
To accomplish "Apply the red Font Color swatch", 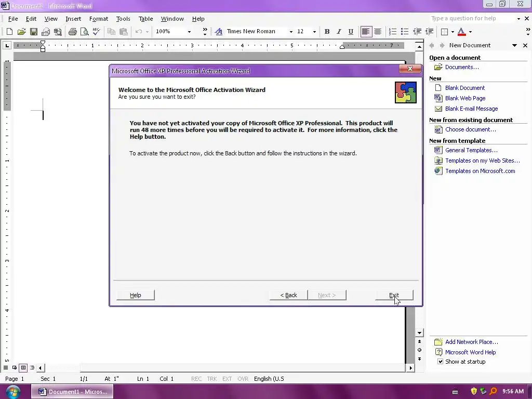I will (461, 32).
